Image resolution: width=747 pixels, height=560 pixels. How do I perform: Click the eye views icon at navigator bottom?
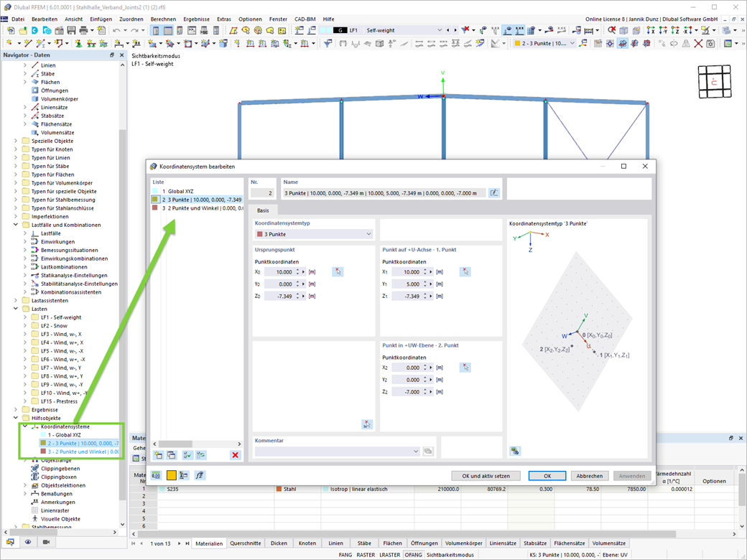coord(28,542)
